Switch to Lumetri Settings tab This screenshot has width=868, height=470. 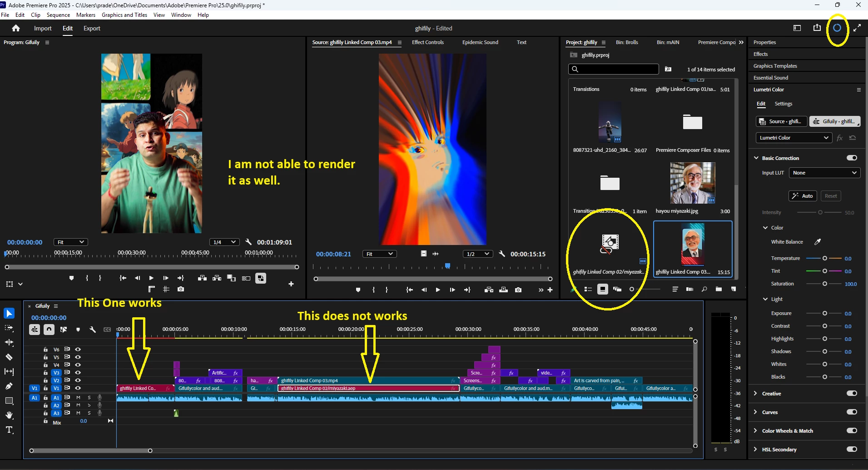click(x=783, y=104)
